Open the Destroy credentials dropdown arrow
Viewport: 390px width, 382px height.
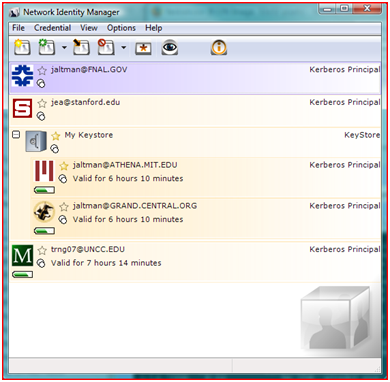[x=123, y=47]
